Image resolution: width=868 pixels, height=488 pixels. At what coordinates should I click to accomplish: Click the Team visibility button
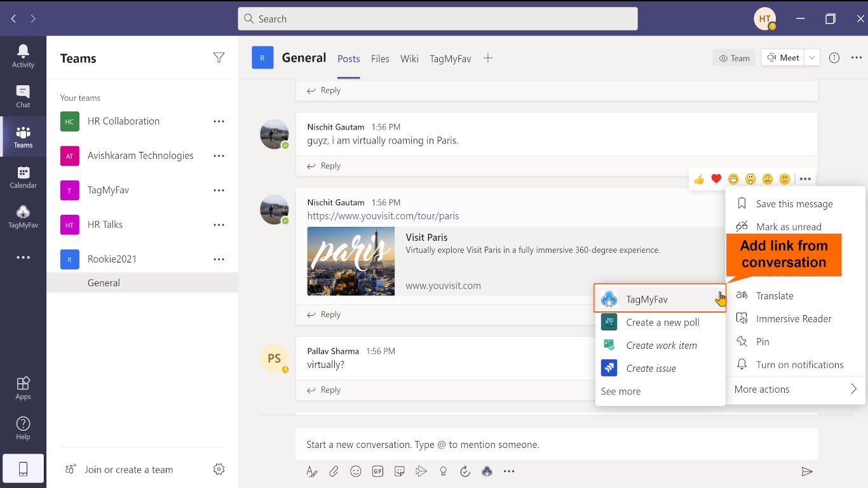[734, 58]
